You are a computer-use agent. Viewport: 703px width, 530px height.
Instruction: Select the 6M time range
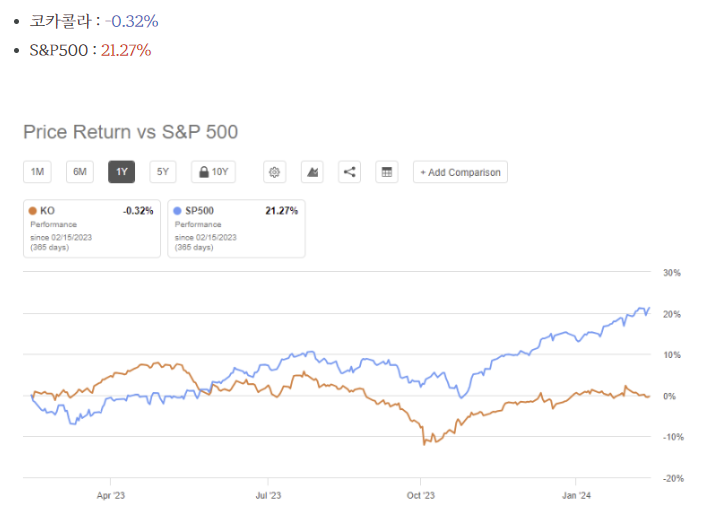(80, 172)
